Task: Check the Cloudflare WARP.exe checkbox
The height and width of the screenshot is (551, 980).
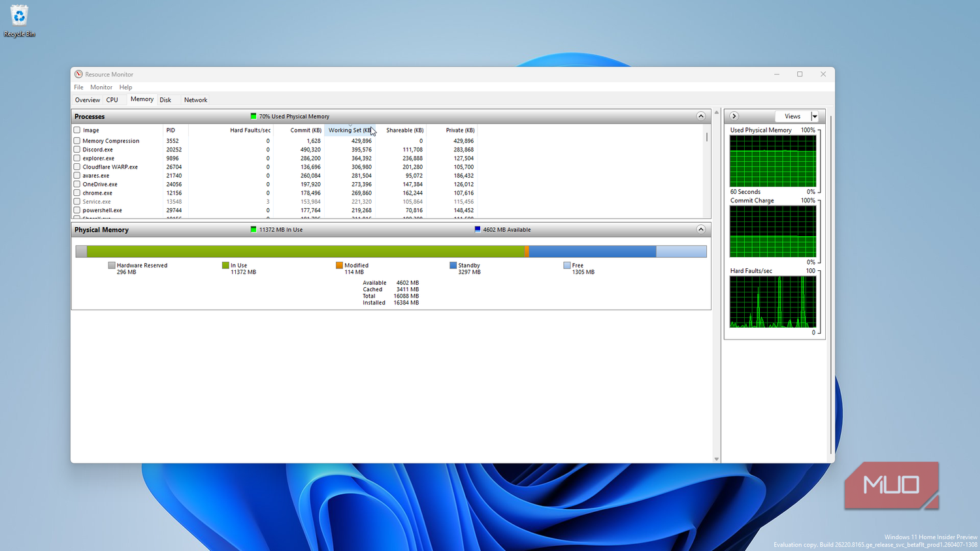Action: click(77, 167)
